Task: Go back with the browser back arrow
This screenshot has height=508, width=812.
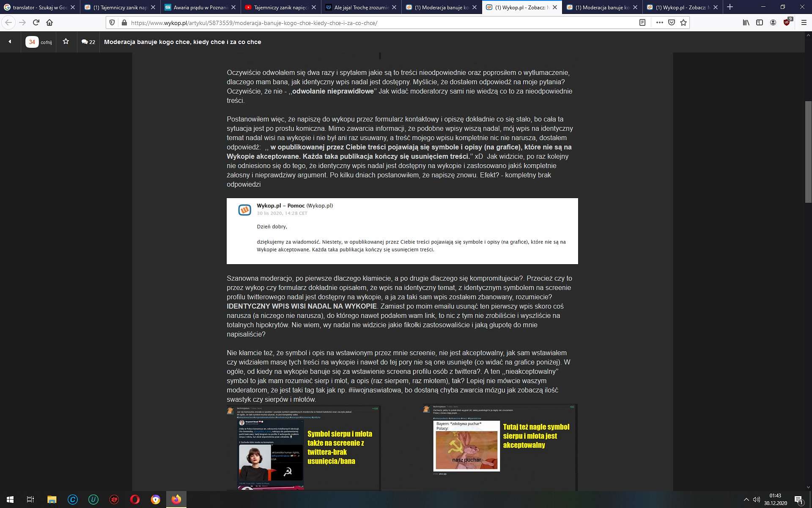Action: [8, 22]
